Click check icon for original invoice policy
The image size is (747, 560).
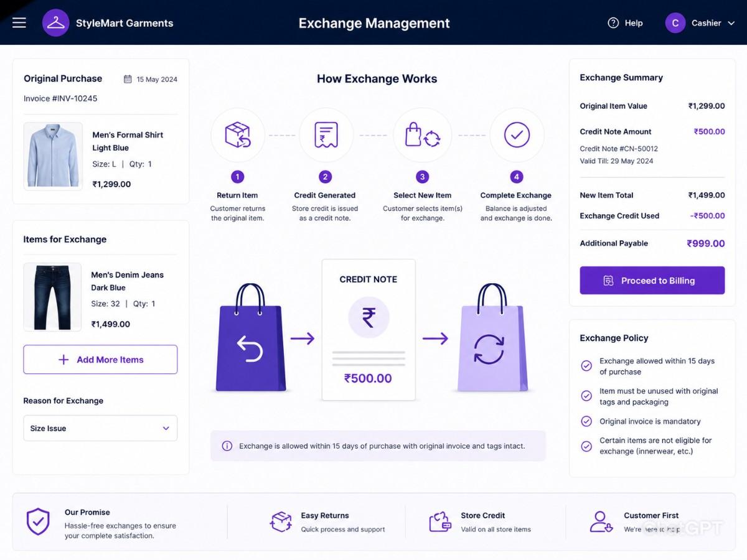point(586,421)
